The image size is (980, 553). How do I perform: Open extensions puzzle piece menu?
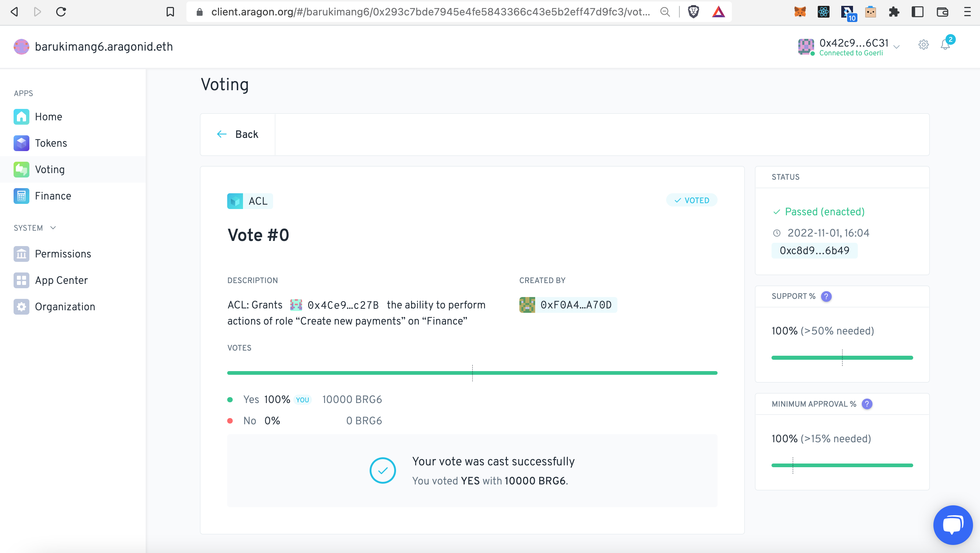pyautogui.click(x=894, y=12)
